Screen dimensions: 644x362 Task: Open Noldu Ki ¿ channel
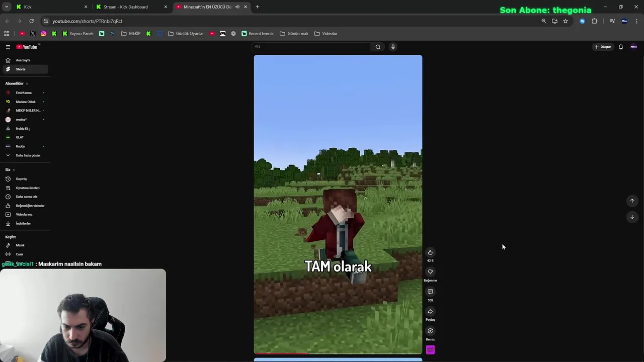[x=24, y=128]
